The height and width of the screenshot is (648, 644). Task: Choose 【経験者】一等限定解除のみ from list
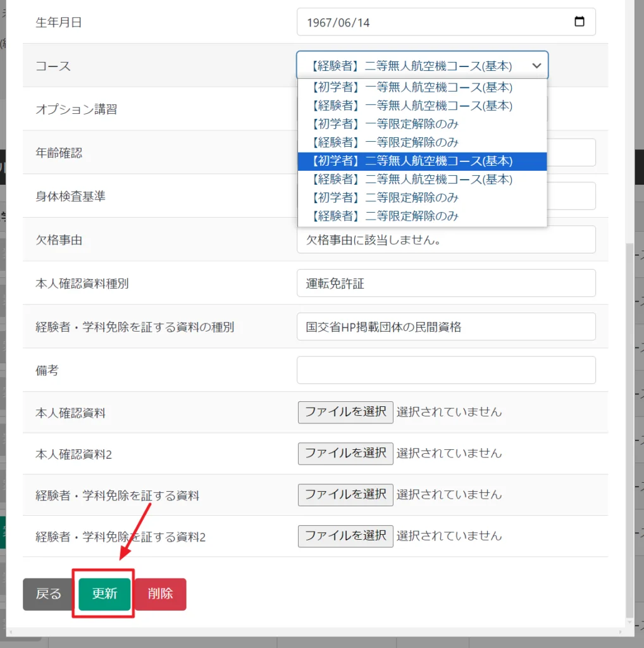385,142
